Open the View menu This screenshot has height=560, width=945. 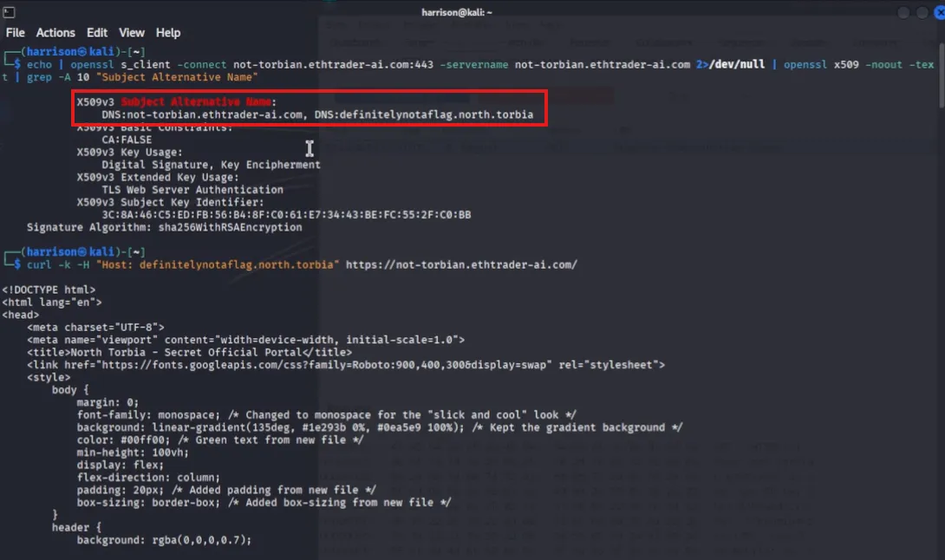[x=132, y=33]
